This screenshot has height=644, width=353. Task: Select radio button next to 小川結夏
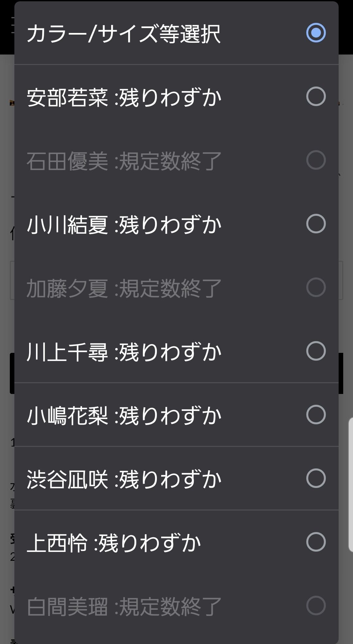click(x=316, y=224)
